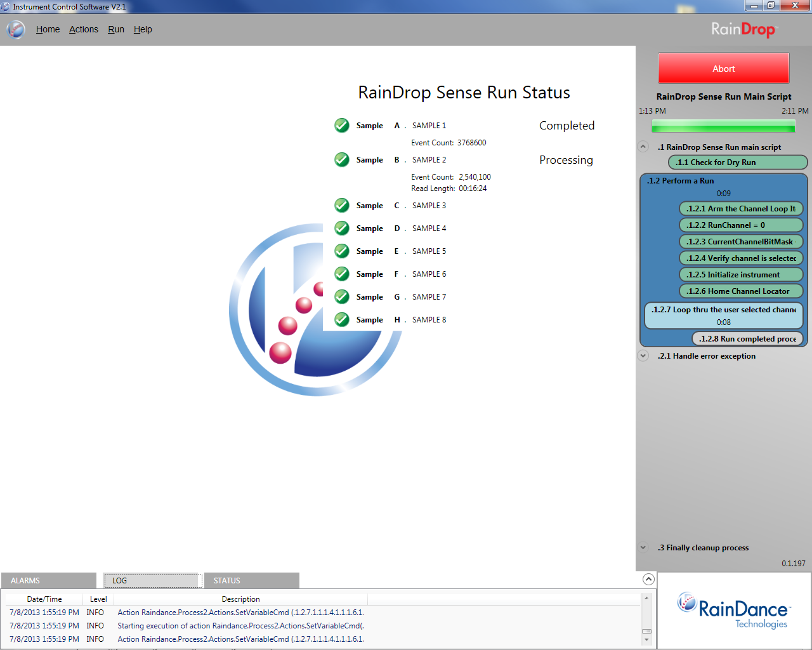Abort the current run
This screenshot has width=812, height=650.
click(x=724, y=69)
